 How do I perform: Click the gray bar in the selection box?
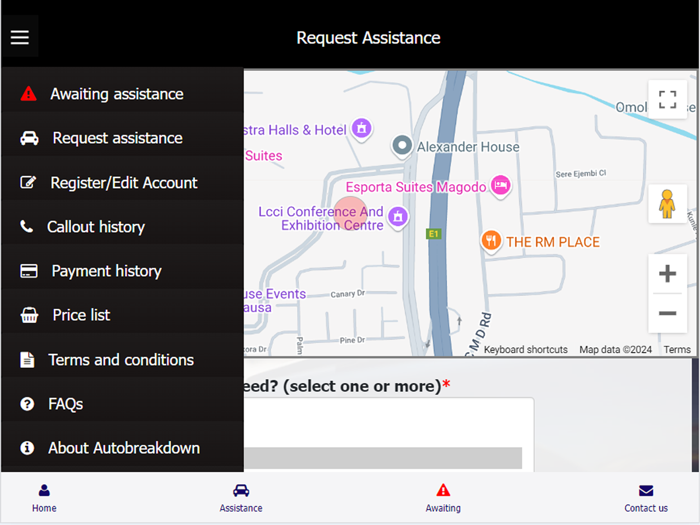[383, 458]
